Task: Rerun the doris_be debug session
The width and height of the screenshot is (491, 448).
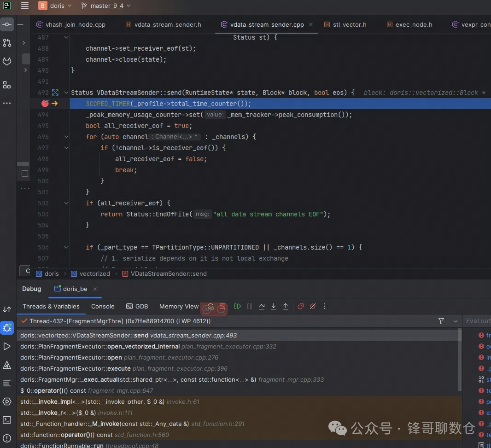Action: click(210, 306)
